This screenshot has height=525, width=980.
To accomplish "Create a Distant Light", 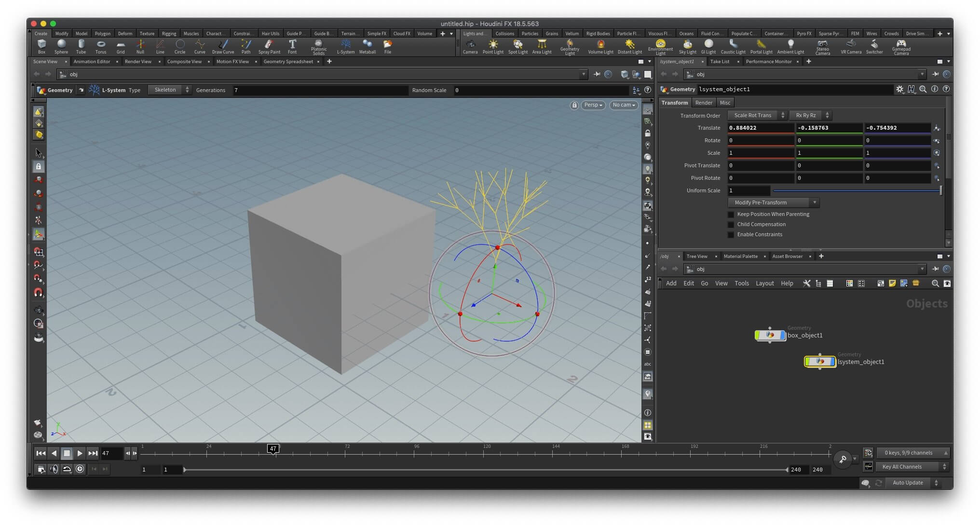I will 630,46.
